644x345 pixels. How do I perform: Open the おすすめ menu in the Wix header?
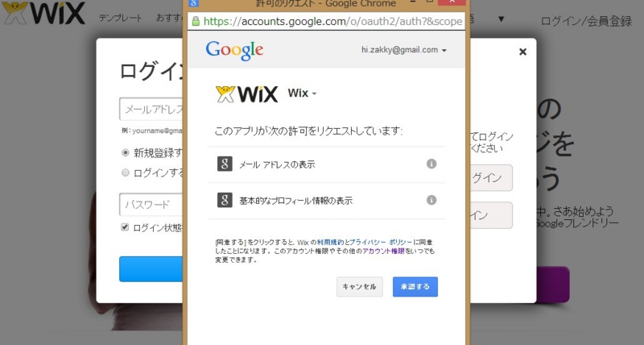click(x=169, y=18)
